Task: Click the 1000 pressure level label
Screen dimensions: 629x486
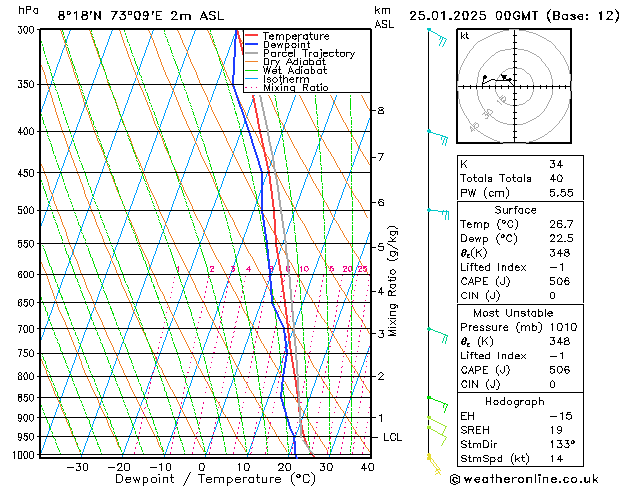Action: click(24, 455)
